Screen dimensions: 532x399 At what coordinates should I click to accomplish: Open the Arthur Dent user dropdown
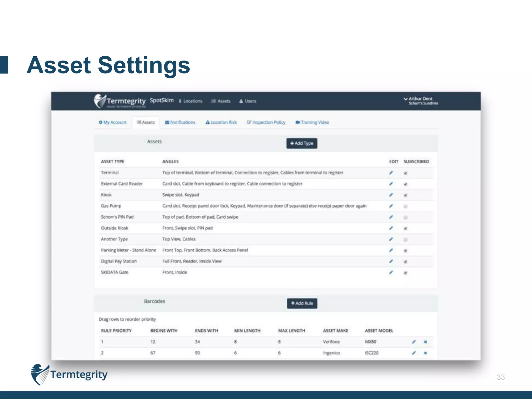(x=421, y=101)
